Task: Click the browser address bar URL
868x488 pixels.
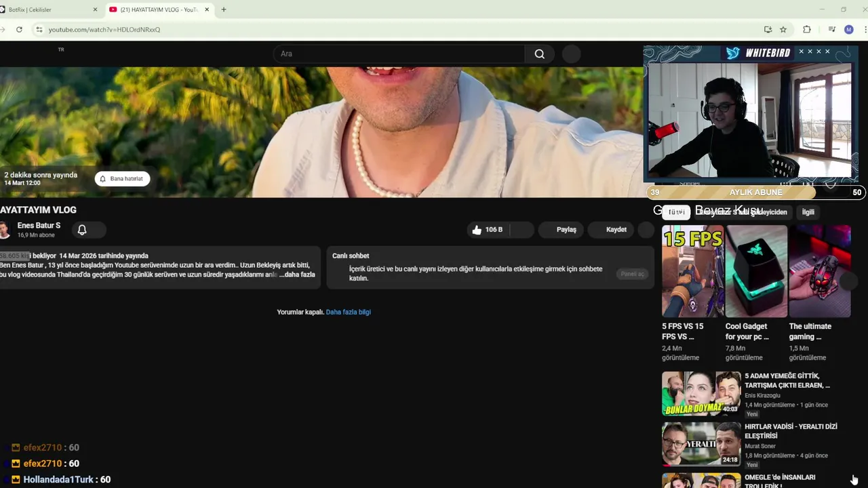Action: 104,30
